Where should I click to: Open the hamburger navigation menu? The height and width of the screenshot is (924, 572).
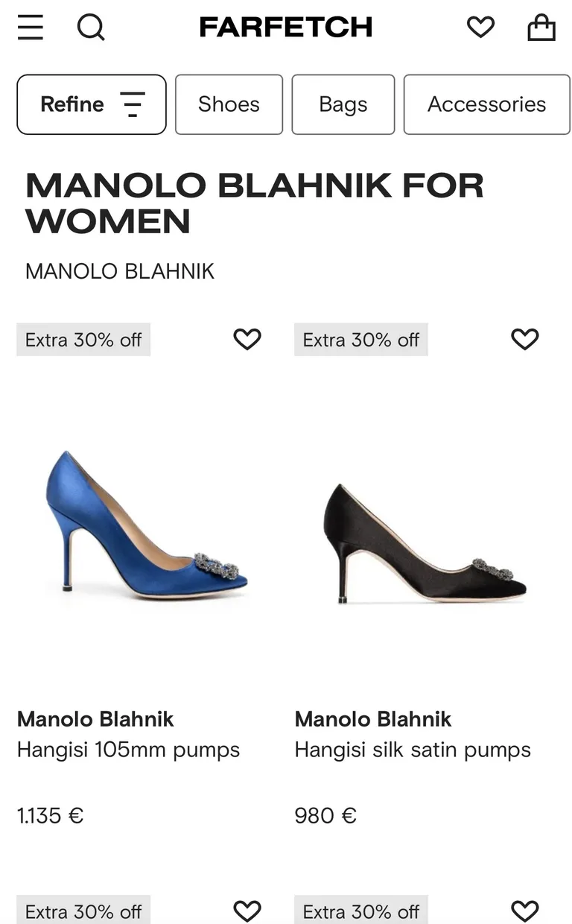tap(31, 28)
